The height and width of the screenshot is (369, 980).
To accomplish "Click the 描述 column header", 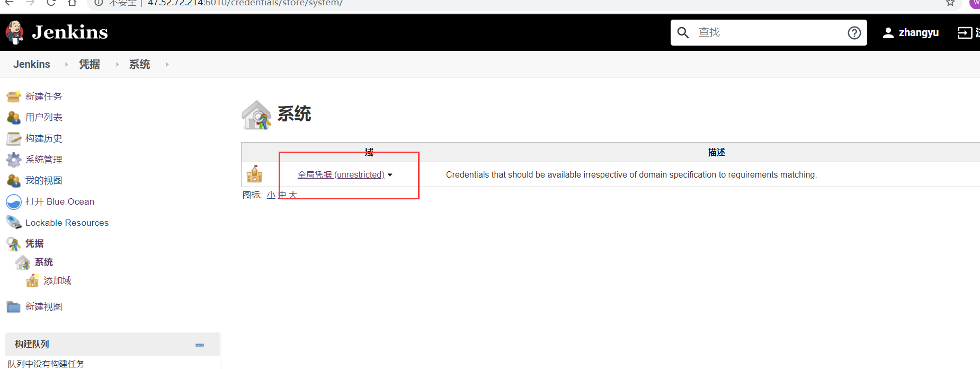I will click(717, 152).
